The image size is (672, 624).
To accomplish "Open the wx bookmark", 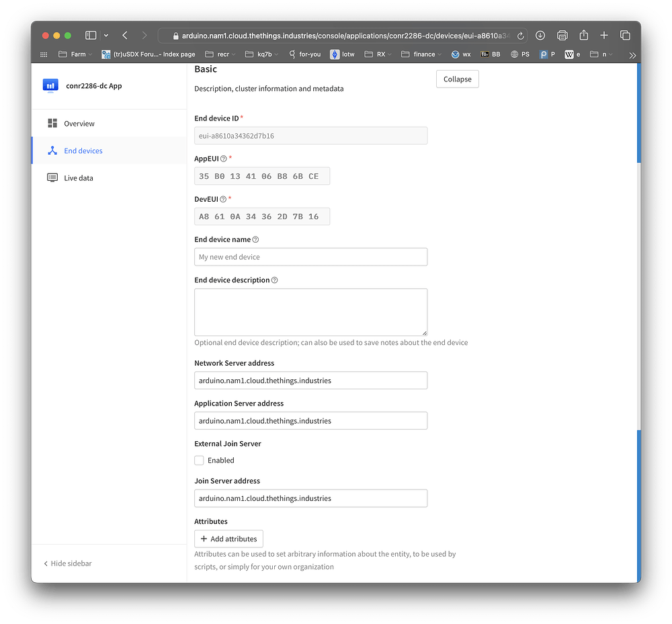I will (x=461, y=54).
